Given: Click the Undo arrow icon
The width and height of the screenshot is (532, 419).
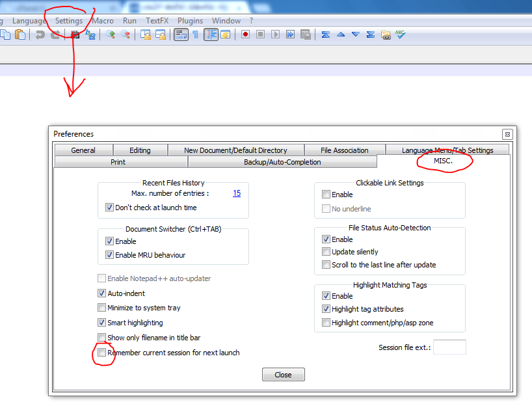Looking at the screenshot, I should point(40,34).
